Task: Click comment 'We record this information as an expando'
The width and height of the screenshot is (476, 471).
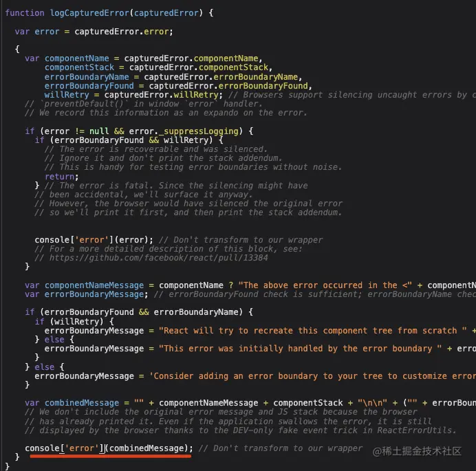Action: [166, 113]
